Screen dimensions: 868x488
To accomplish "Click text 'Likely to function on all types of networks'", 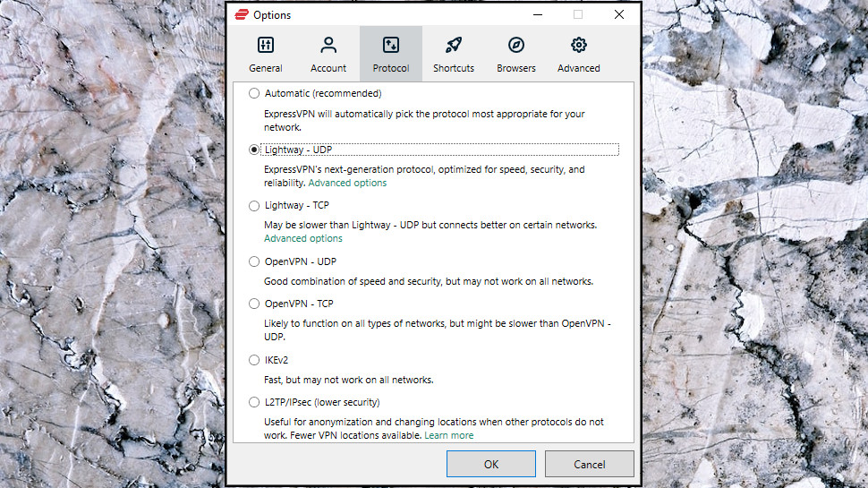I will point(354,323).
